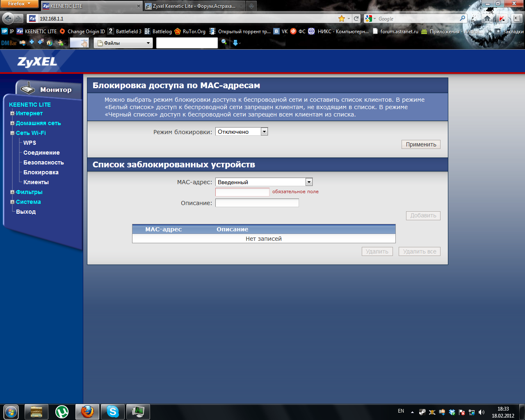Click the KEENETIC LITE tree root

pos(30,105)
